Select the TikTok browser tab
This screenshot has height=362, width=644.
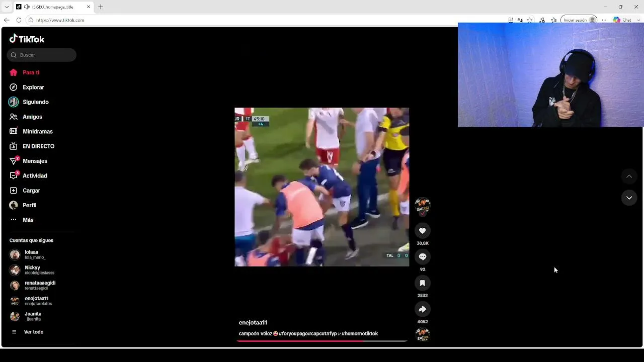[x=53, y=7]
